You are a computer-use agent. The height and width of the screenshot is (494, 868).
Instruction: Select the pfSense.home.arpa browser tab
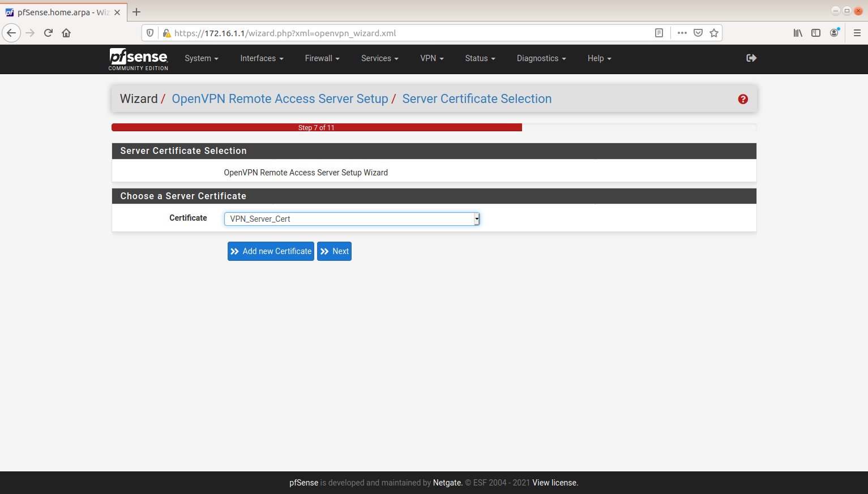[62, 12]
